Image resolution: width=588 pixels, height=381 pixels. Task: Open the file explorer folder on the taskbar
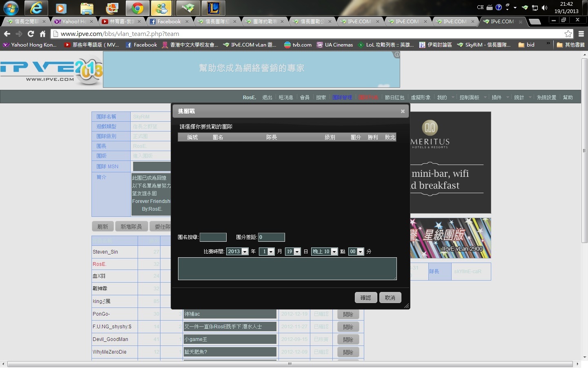point(87,8)
